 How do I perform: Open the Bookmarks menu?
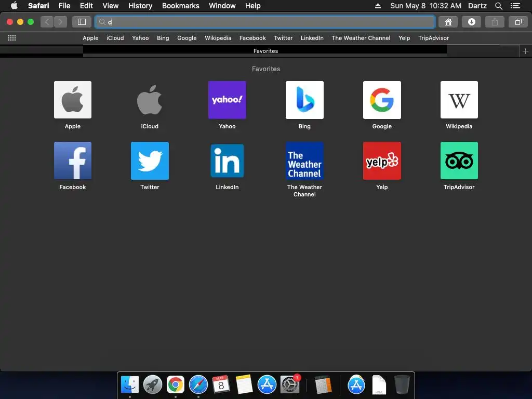pos(180,6)
